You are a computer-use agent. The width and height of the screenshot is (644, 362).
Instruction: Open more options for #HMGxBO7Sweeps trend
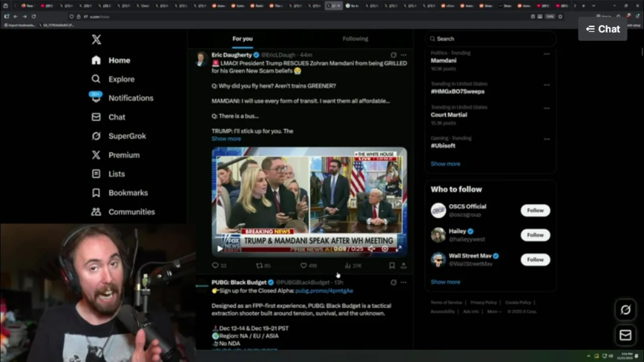coord(546,85)
